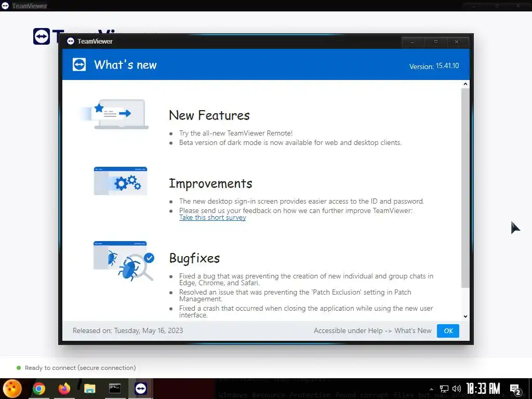Minimize the What's new dialog
Image resolution: width=532 pixels, height=399 pixels.
click(x=413, y=42)
